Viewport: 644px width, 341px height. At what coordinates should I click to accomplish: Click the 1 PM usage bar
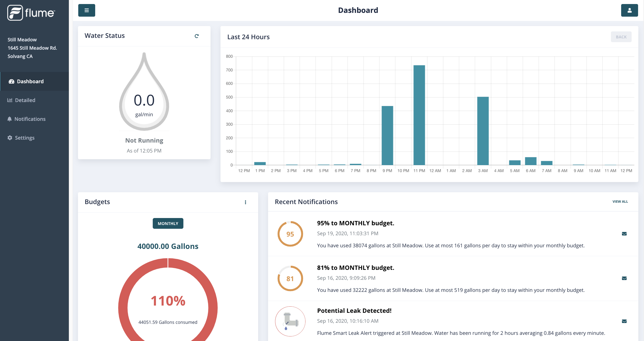[x=260, y=164]
